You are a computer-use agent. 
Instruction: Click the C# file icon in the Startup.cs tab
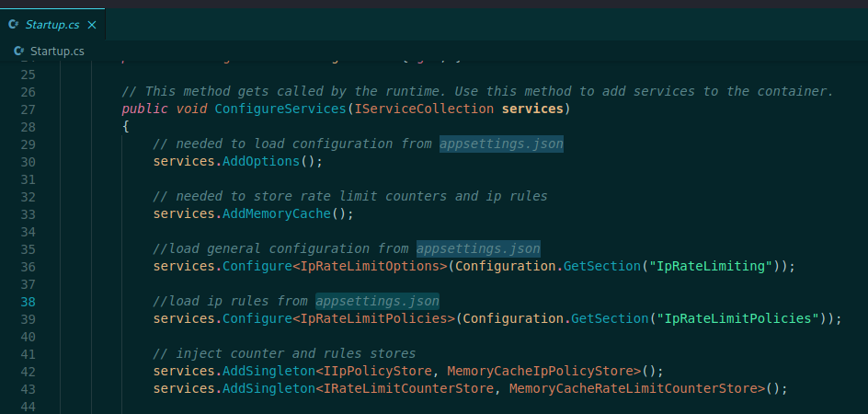pos(14,25)
